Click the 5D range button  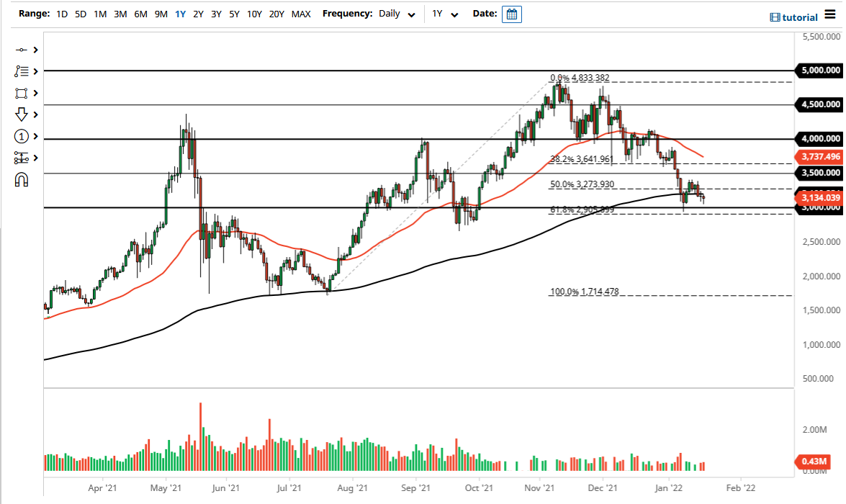point(80,14)
